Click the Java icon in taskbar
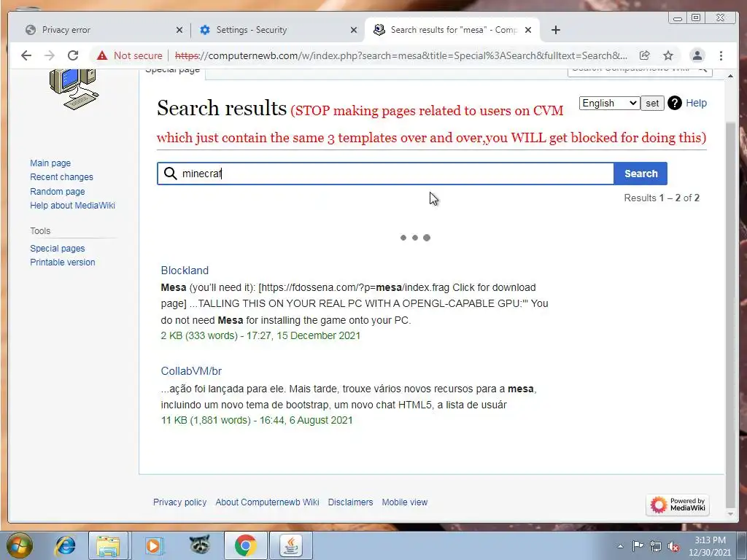Image resolution: width=747 pixels, height=560 pixels. point(290,545)
